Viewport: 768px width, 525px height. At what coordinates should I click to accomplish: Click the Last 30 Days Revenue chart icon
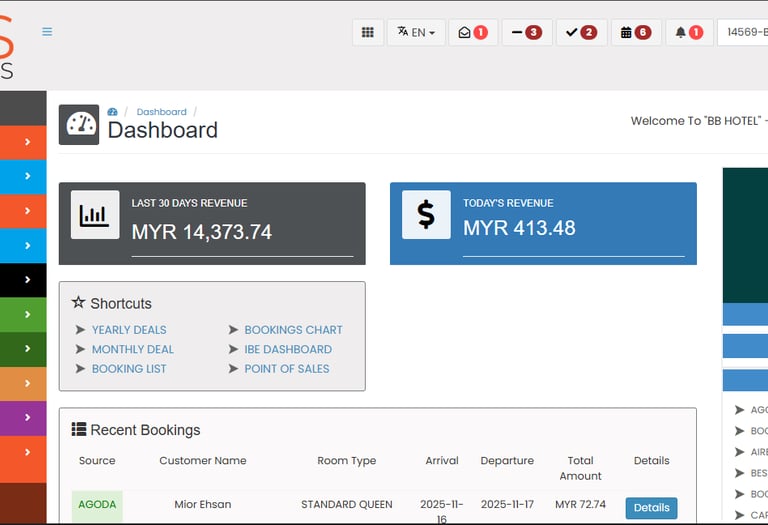point(95,215)
